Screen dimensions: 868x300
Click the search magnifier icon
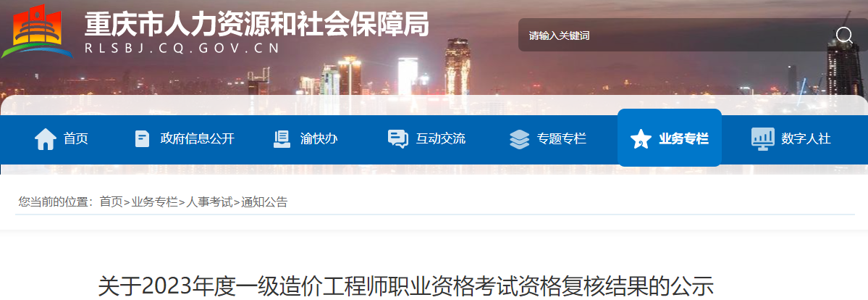tap(844, 36)
